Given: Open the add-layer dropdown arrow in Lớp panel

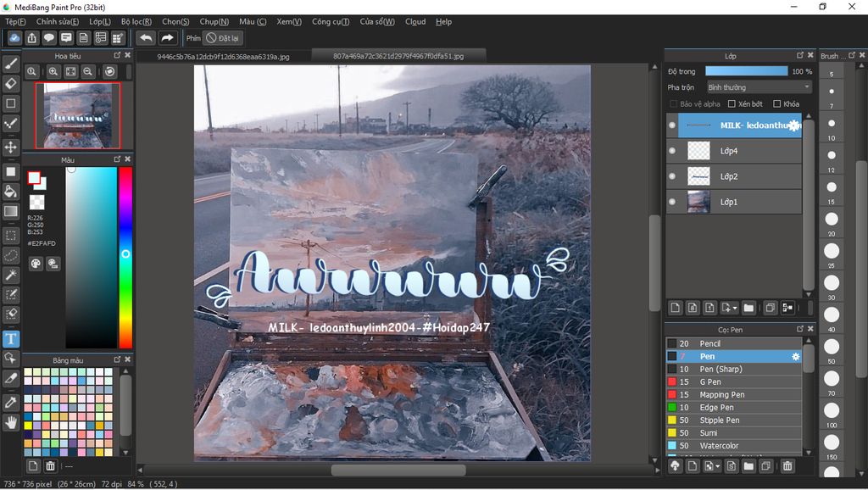Looking at the screenshot, I should 735,309.
